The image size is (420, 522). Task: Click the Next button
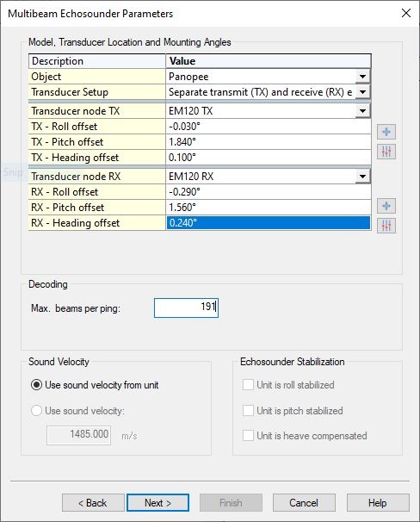point(158,503)
